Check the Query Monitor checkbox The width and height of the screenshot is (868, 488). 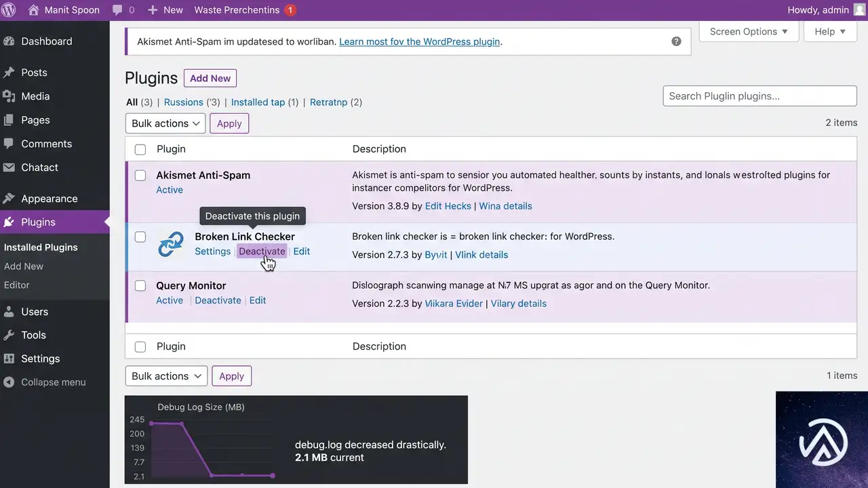coord(140,286)
